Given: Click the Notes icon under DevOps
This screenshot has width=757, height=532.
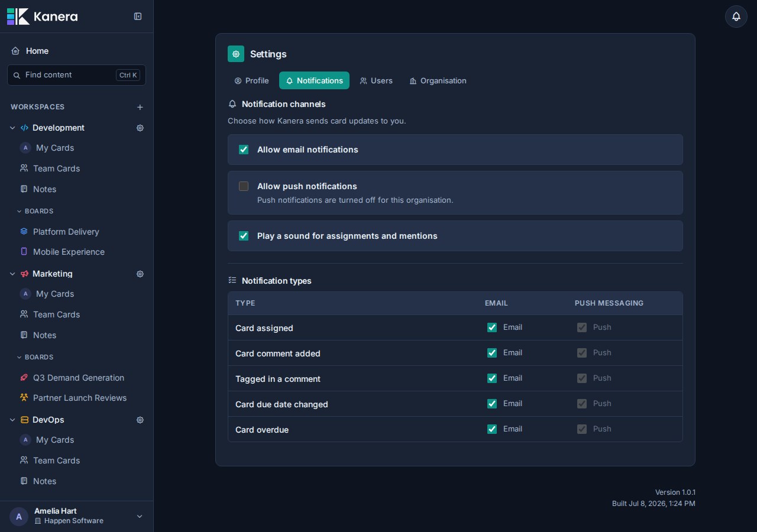Looking at the screenshot, I should tap(24, 481).
